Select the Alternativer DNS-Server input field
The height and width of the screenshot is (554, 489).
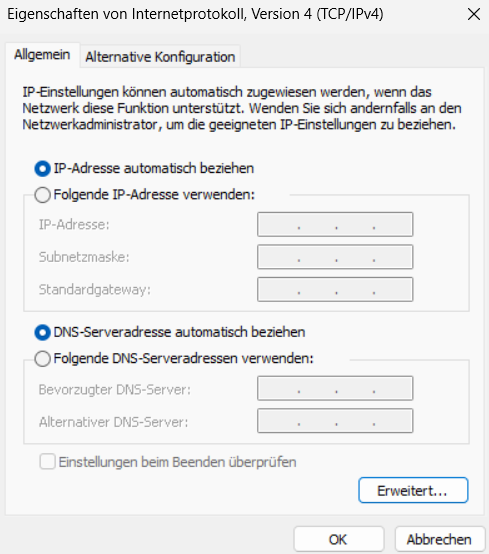[335, 421]
